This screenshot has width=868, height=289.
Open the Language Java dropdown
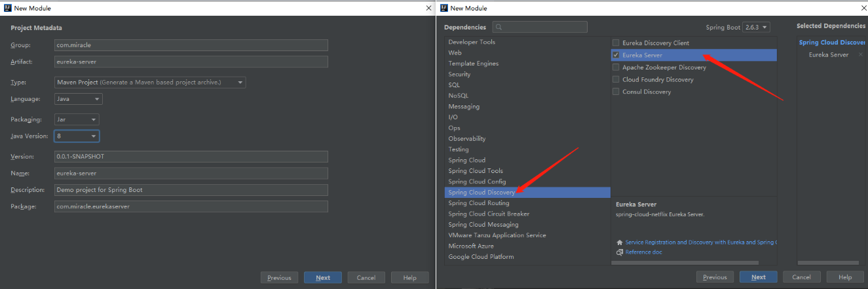78,99
